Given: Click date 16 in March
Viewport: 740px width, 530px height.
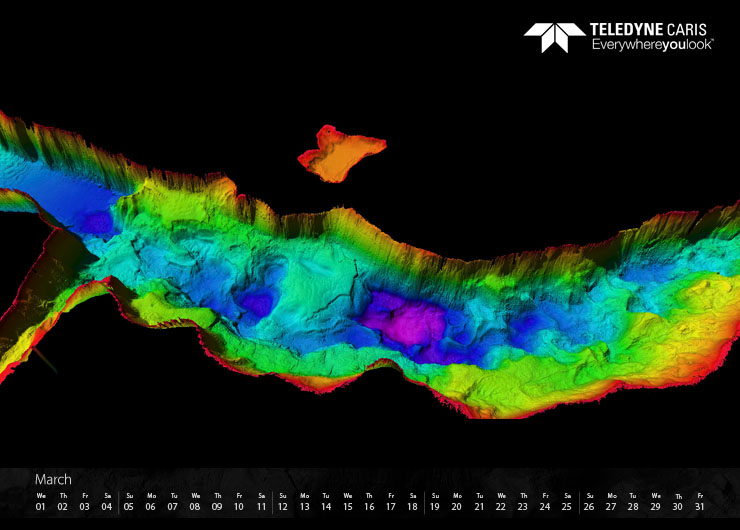Looking at the screenshot, I should [x=369, y=506].
